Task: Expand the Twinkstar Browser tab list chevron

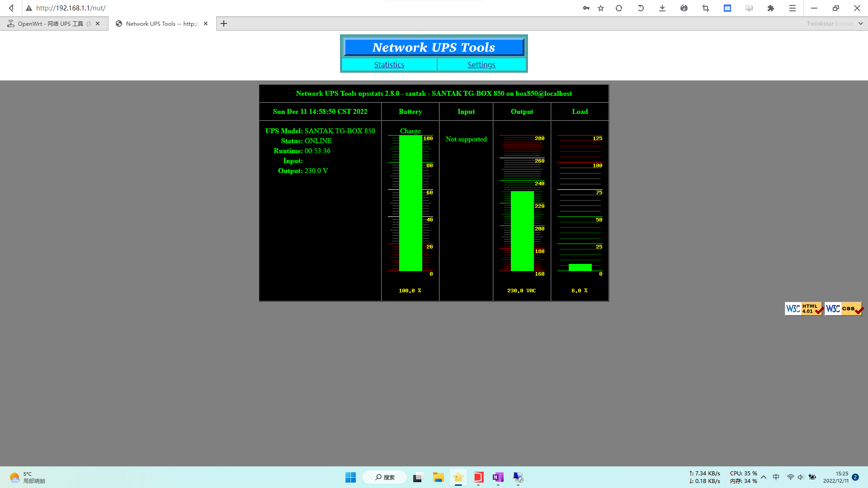Action: [x=861, y=23]
